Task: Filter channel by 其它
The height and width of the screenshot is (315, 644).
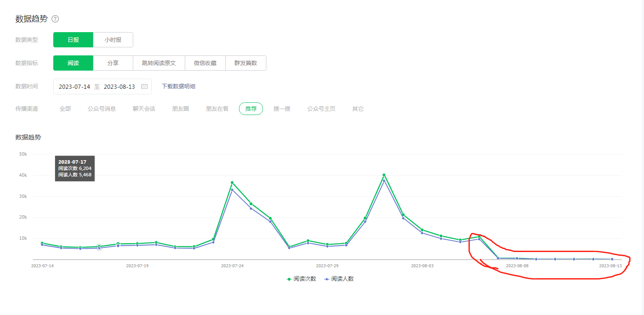Action: 358,109
